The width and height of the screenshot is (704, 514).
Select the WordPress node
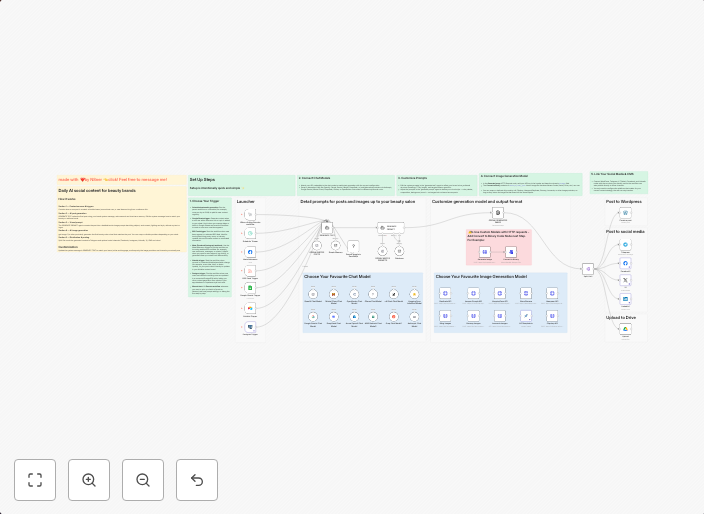pos(626,213)
